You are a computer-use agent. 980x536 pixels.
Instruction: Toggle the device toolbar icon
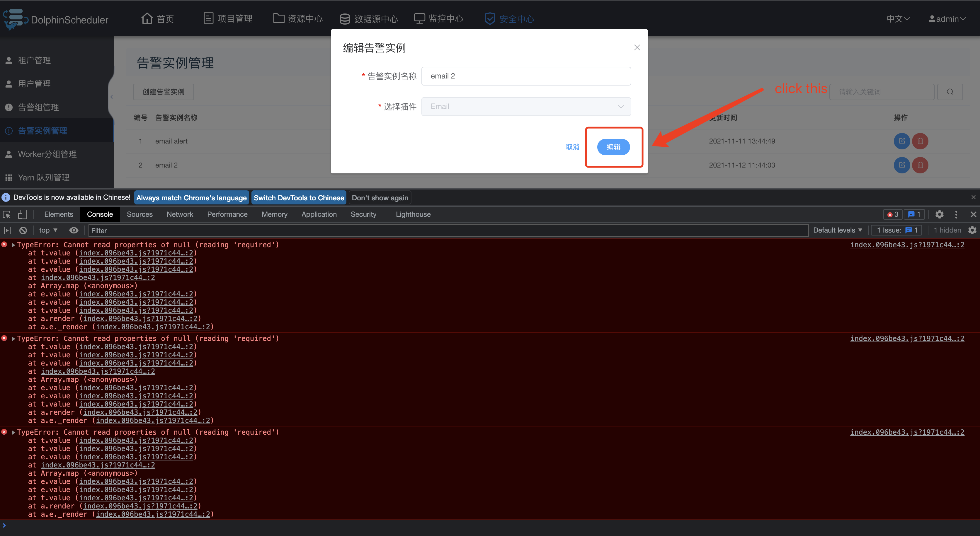22,214
